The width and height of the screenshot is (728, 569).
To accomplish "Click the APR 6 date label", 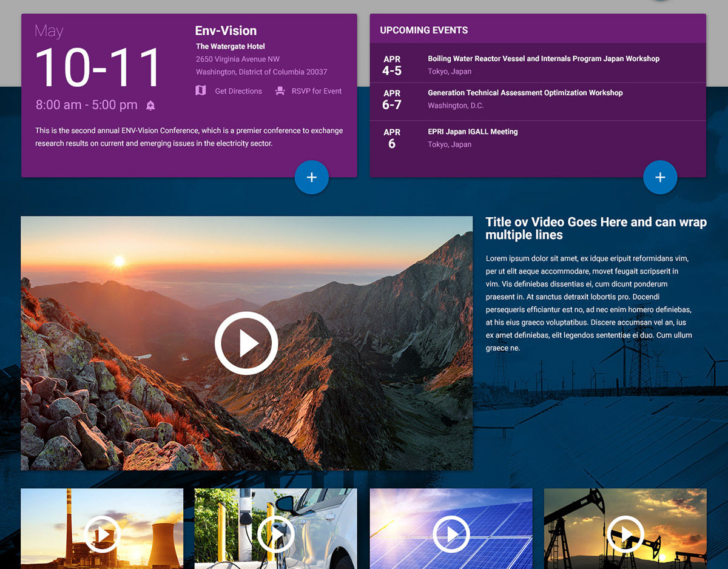I will click(392, 138).
